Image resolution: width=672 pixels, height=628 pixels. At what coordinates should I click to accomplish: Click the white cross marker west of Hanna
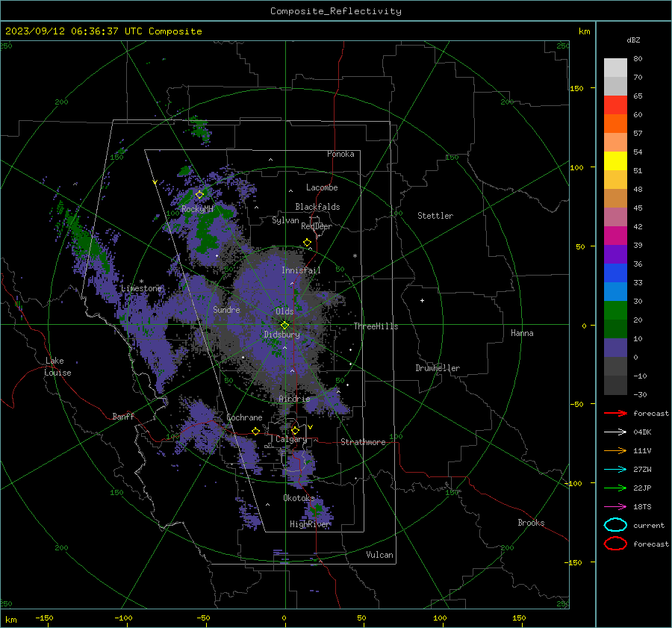tap(422, 300)
